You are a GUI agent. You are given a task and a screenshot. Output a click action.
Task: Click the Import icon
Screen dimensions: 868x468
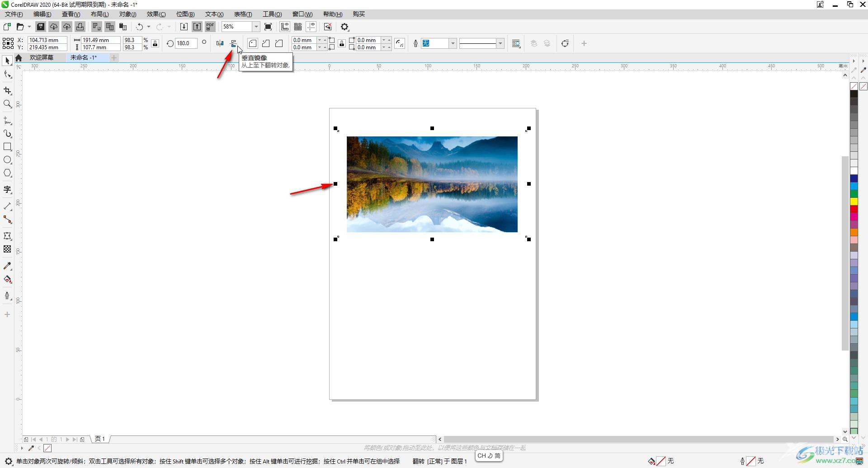coord(184,27)
